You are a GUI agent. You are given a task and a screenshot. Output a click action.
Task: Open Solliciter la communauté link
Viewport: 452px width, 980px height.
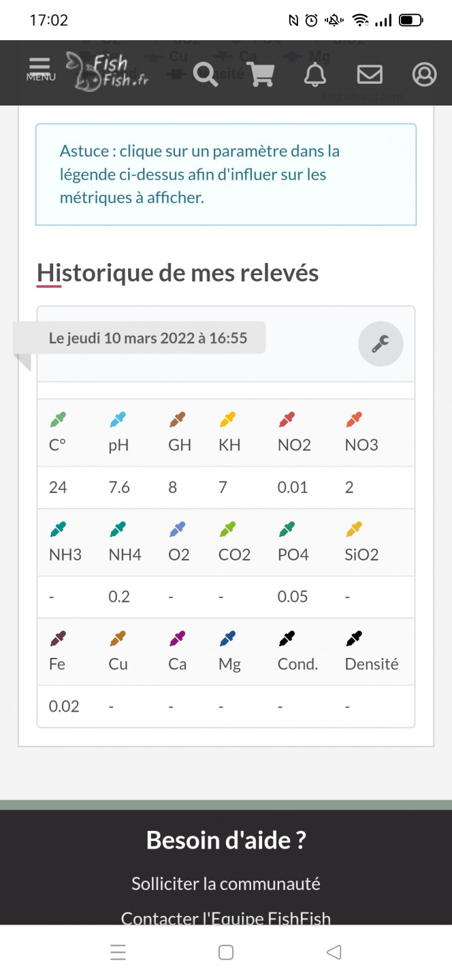point(226,884)
